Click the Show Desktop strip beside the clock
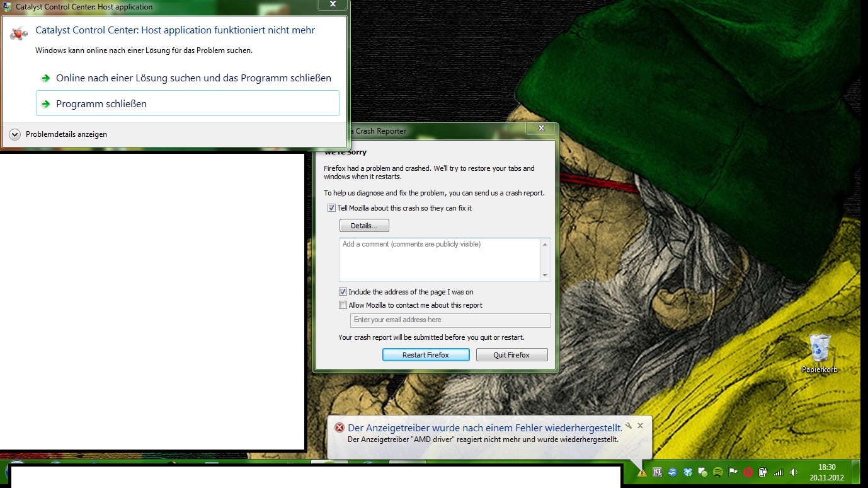This screenshot has height=488, width=868. 856,472
